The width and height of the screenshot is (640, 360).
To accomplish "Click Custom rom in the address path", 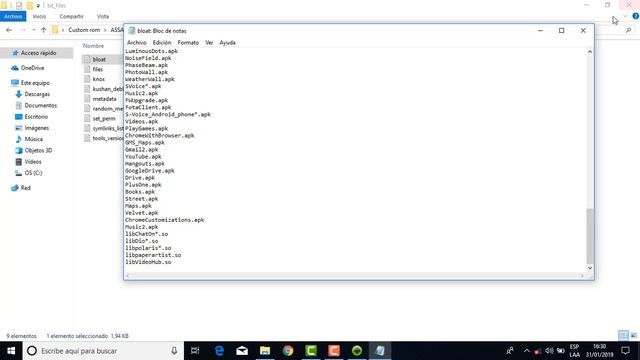I will [84, 30].
